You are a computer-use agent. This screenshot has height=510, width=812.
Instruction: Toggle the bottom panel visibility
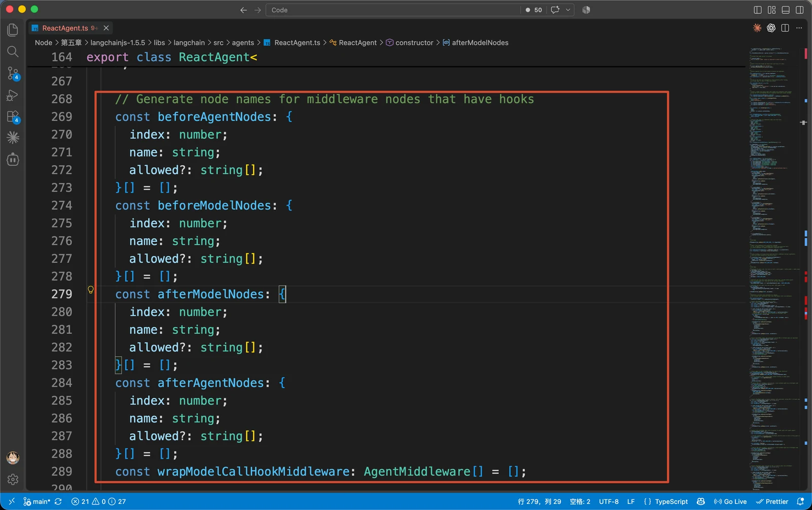(786, 10)
